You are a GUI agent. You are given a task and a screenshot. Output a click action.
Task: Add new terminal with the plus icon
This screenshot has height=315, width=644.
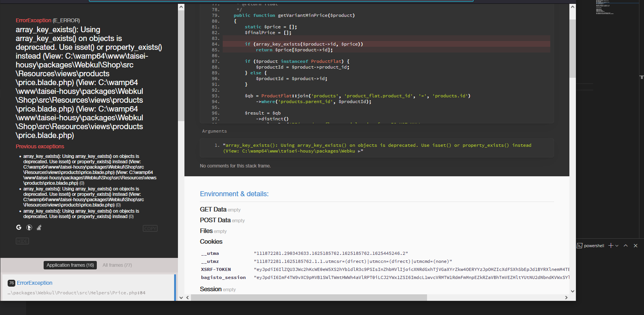tap(611, 246)
